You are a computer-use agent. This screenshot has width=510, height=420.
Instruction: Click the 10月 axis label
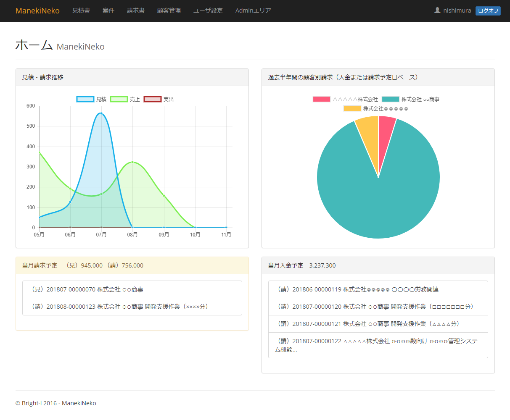tap(195, 235)
